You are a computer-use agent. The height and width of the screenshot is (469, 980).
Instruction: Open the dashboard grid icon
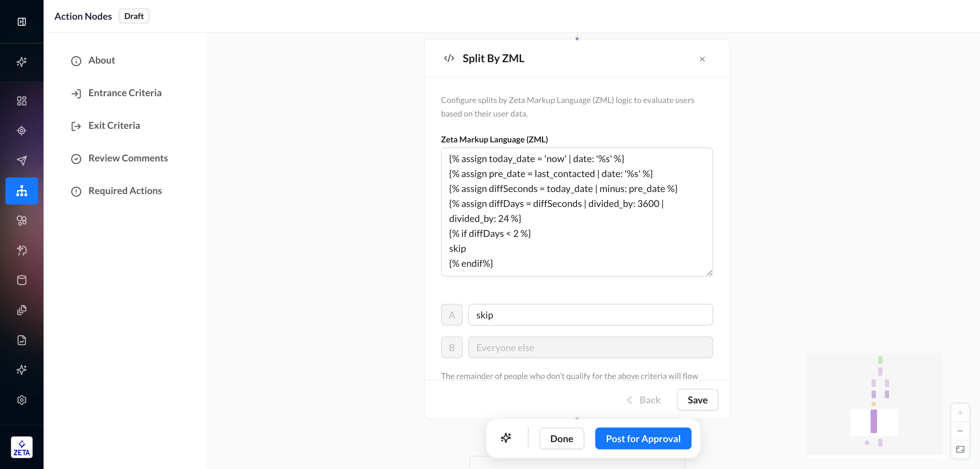pyautogui.click(x=22, y=101)
